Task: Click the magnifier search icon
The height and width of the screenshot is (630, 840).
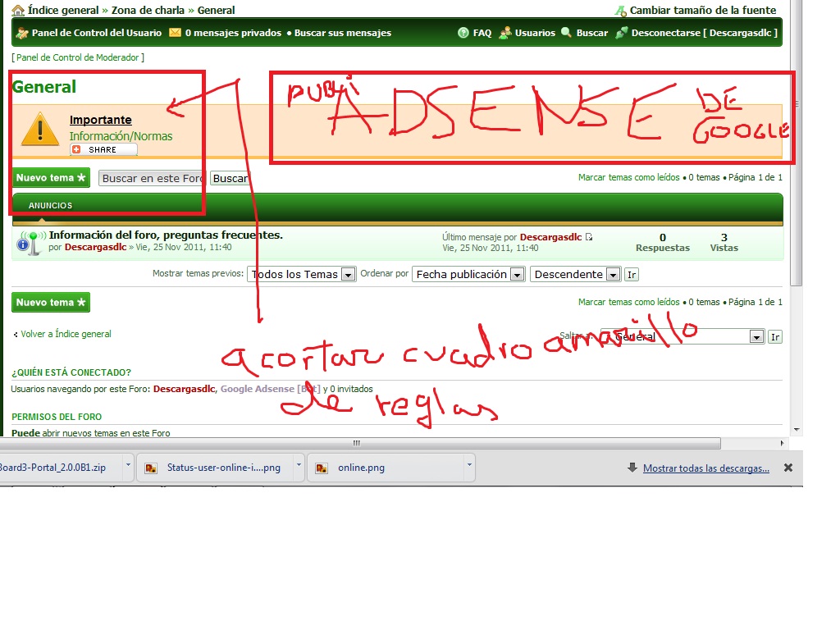Action: [x=566, y=33]
